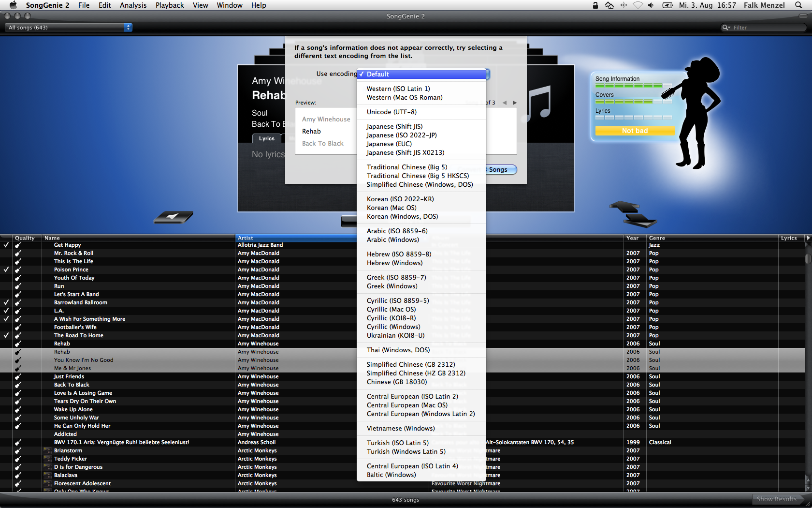
Task: Toggle the checkmark for Poison Prince
Action: pos(6,269)
